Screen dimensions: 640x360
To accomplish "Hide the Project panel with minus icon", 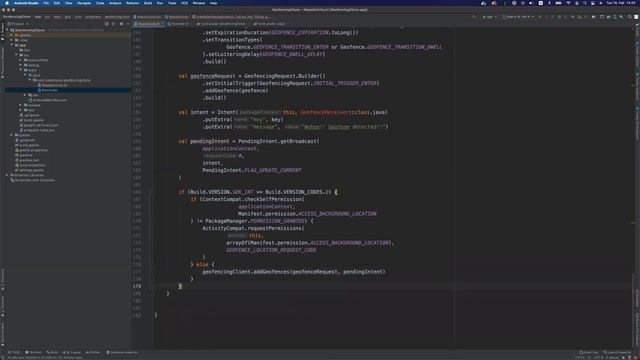I will 128,24.
